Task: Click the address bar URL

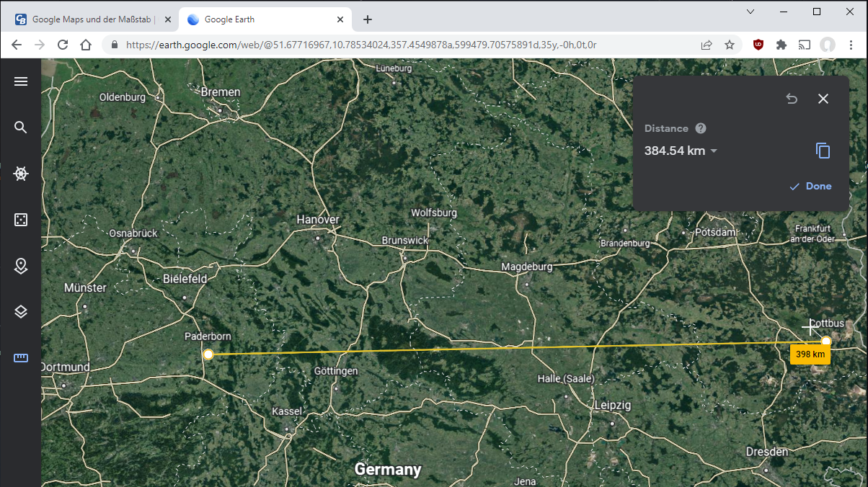Action: coord(361,45)
